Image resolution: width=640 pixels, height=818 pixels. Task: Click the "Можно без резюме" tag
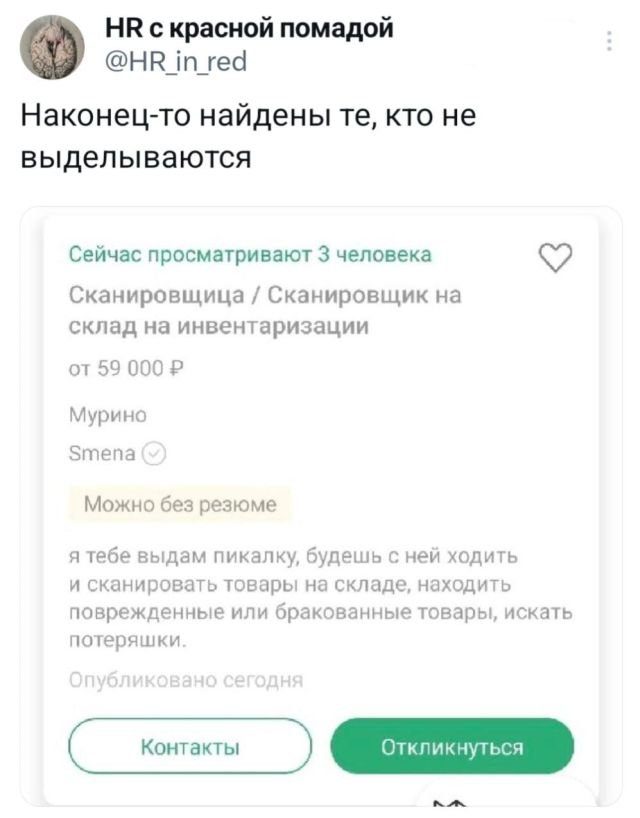pos(178,505)
